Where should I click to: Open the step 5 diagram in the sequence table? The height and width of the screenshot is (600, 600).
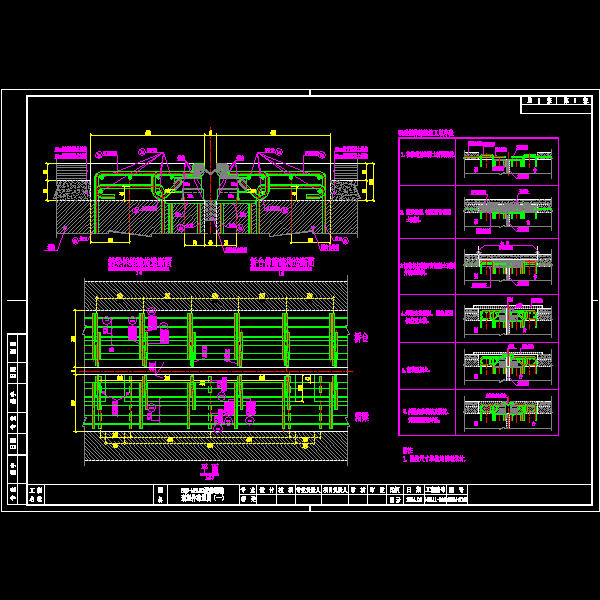(x=507, y=366)
